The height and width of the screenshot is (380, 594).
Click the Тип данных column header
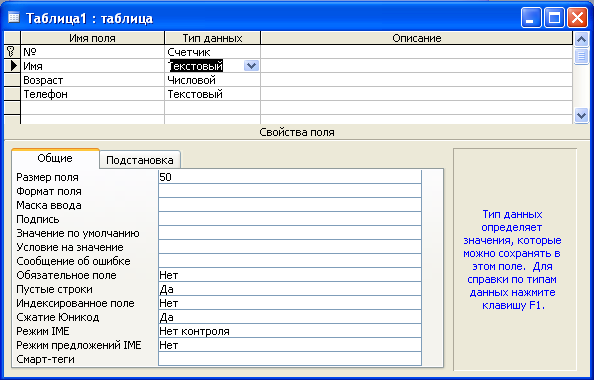pyautogui.click(x=213, y=38)
